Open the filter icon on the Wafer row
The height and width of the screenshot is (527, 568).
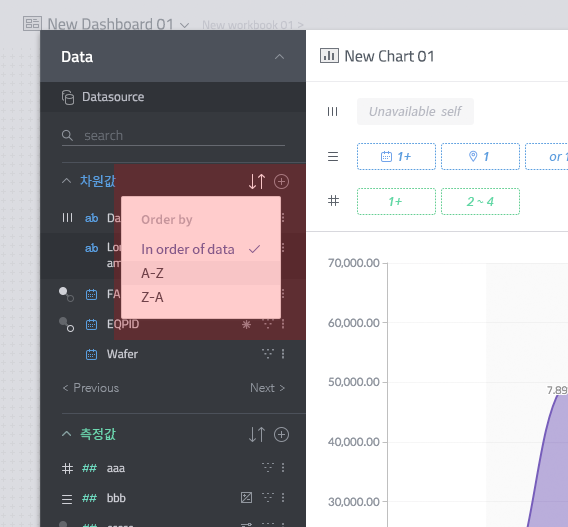coord(268,354)
